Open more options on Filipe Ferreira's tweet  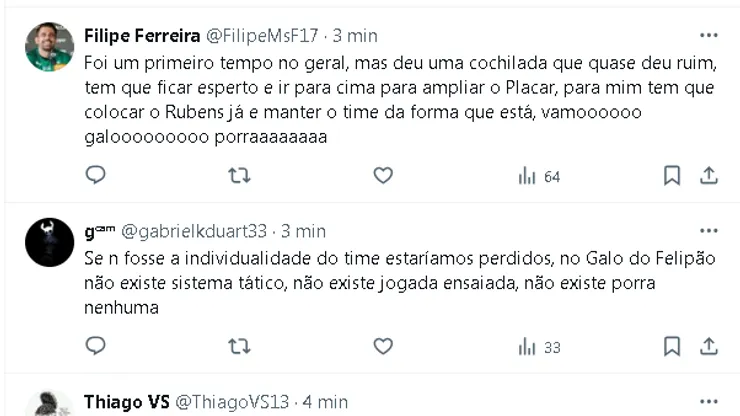pos(709,35)
